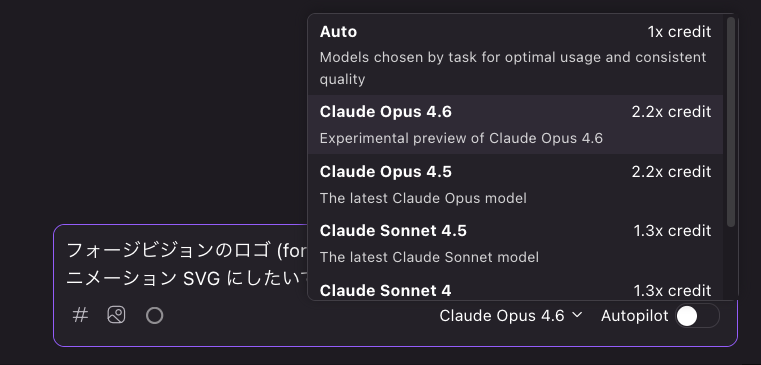Viewport: 761px width, 365px height.
Task: Choose Claude Opus 4.5 from the list
Action: [x=515, y=184]
